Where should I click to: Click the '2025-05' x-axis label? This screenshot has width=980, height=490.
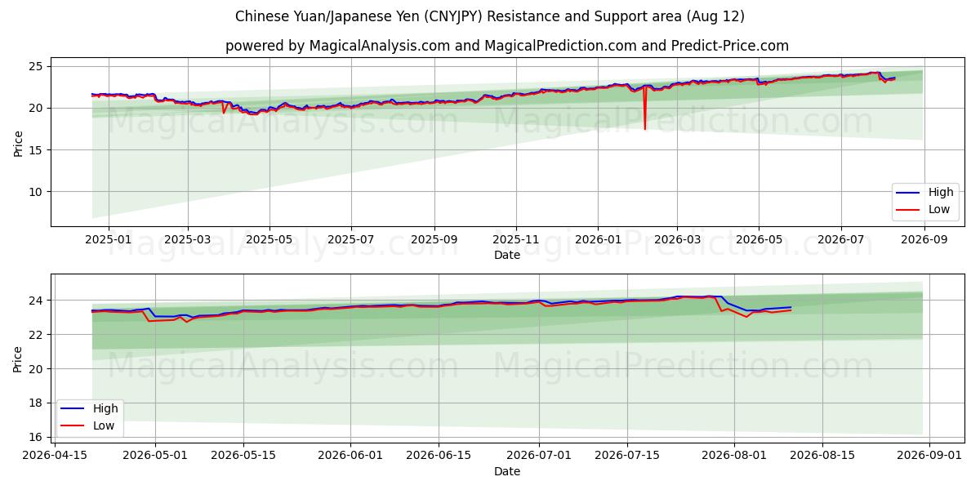pos(269,239)
